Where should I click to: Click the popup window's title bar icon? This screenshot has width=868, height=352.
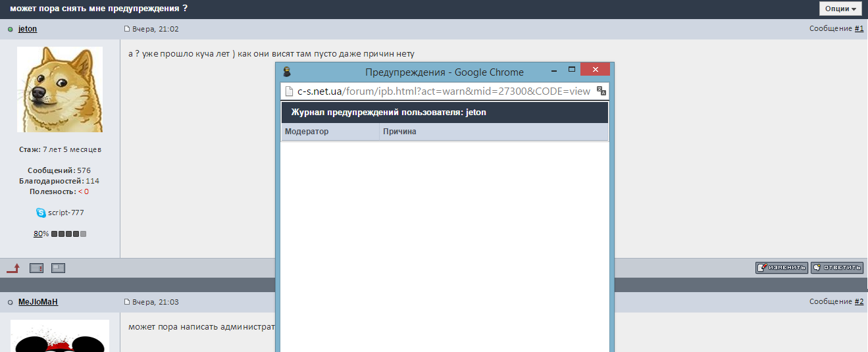pyautogui.click(x=287, y=72)
